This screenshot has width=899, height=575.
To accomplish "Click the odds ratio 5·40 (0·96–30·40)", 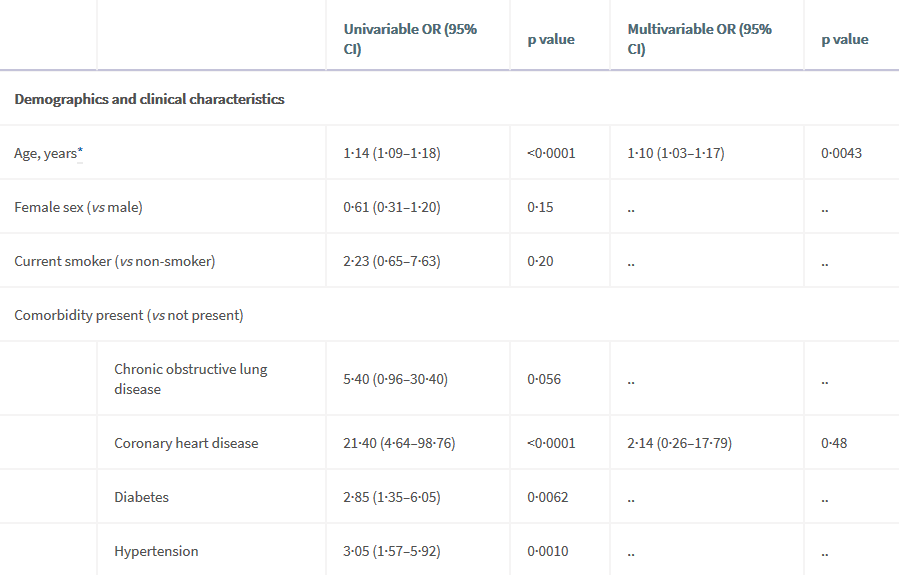I will coord(395,380).
